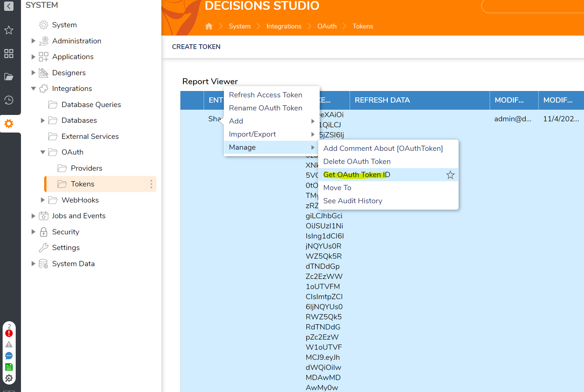The height and width of the screenshot is (392, 584).
Task: Open Settings in the system tree
Action: (66, 247)
